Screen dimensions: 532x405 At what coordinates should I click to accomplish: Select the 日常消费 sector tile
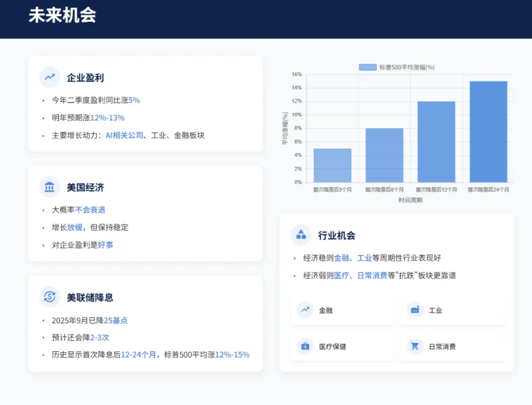click(453, 347)
